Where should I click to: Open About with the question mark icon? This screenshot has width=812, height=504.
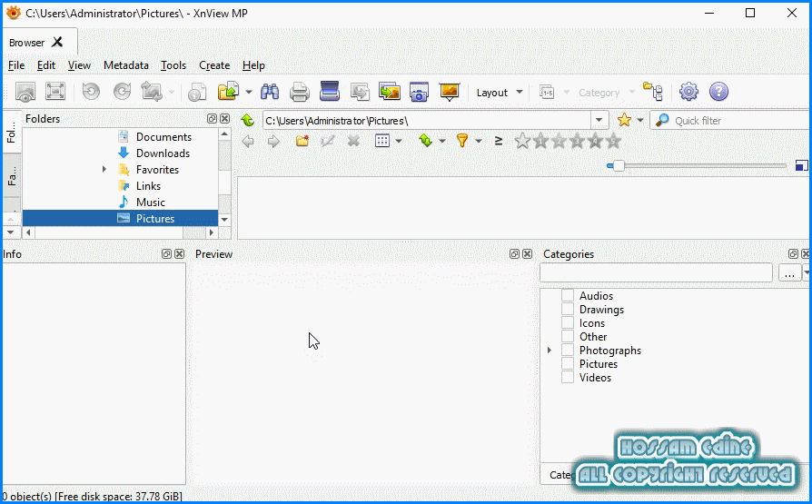click(718, 92)
